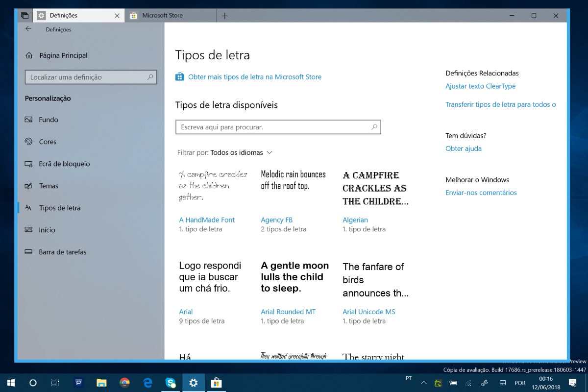Click the back arrow in Definições
Image resolution: width=588 pixels, height=392 pixels.
28,29
